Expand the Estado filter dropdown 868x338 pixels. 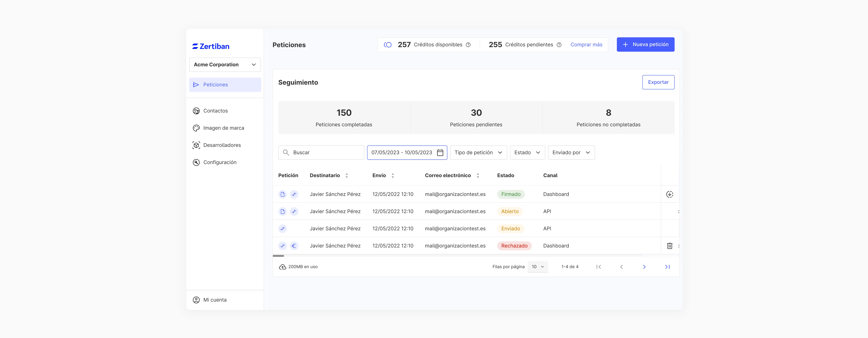tap(527, 153)
